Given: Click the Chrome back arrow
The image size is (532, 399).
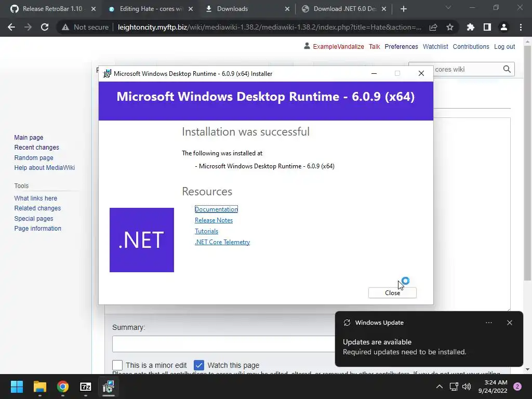Looking at the screenshot, I should coord(11,27).
